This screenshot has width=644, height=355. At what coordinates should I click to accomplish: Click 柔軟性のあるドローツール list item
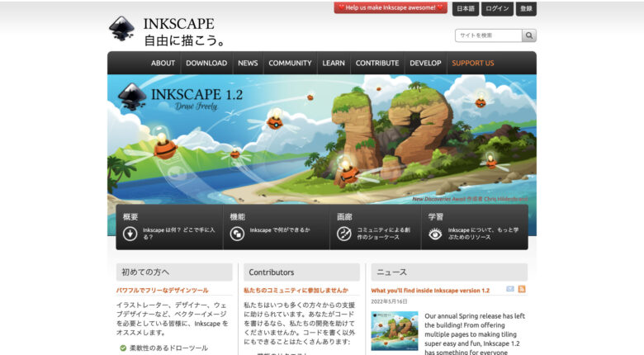pyautogui.click(x=168, y=348)
